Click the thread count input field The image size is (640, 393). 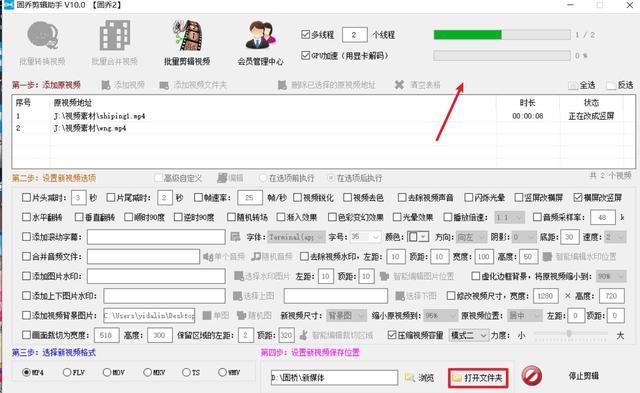click(x=354, y=35)
